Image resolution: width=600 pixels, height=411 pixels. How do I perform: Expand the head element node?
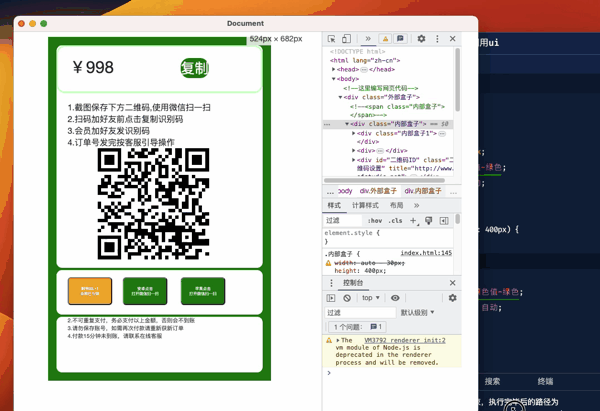click(334, 69)
